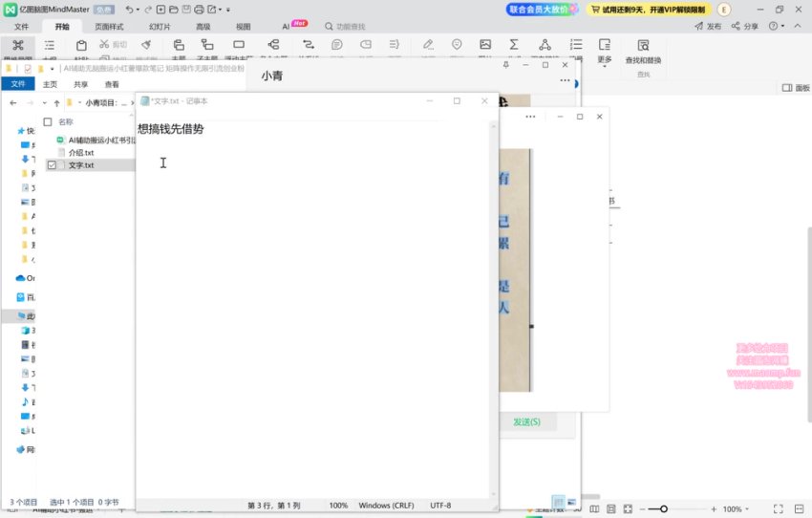Click the MindMaster undo arrow icon
The width and height of the screenshot is (812, 518).
click(x=129, y=10)
